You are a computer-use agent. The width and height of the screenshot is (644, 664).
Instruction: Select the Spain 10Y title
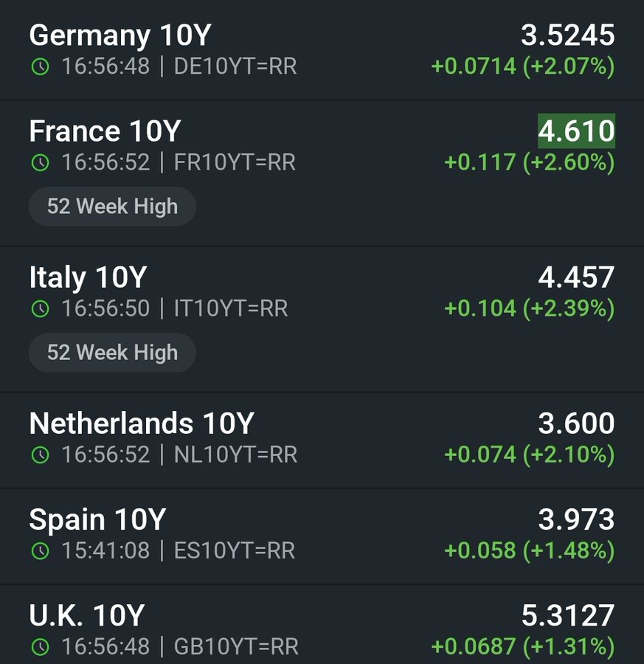pos(97,519)
